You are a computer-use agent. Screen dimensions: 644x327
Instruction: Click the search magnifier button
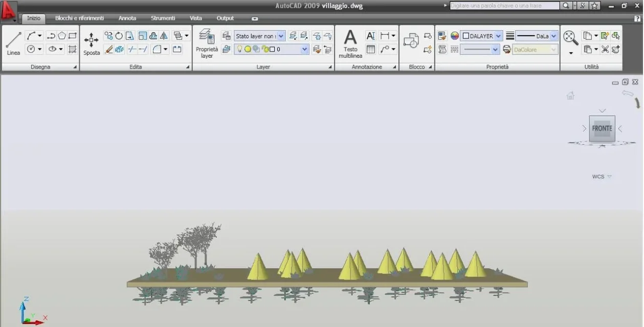pyautogui.click(x=566, y=6)
